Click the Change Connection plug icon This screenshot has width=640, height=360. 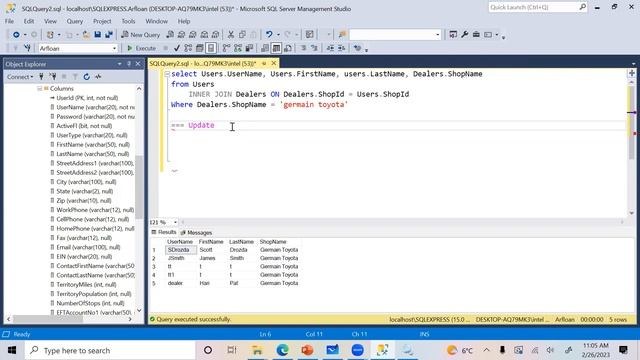click(27, 48)
